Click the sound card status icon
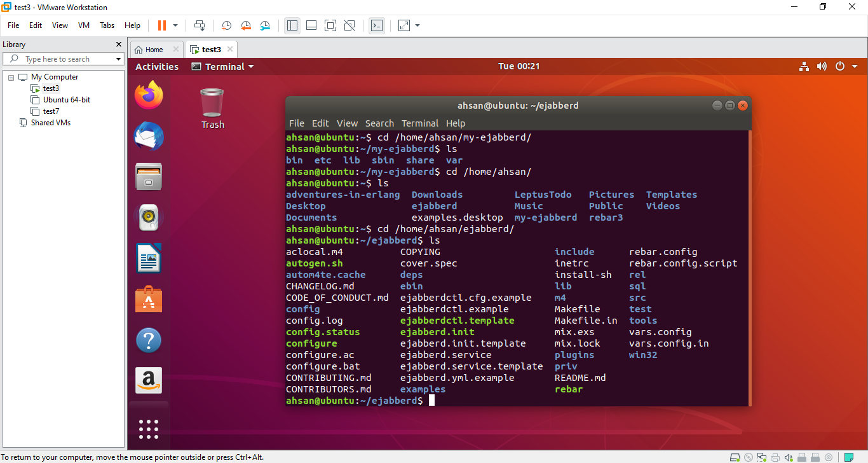 tap(789, 457)
